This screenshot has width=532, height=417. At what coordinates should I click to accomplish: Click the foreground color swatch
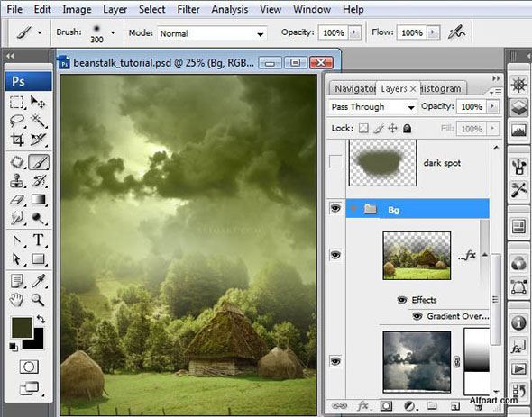click(x=22, y=328)
